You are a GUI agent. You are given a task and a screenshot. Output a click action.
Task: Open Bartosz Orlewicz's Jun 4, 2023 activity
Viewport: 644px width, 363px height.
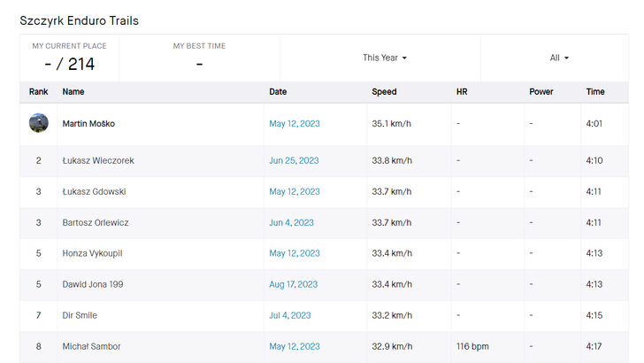[291, 223]
